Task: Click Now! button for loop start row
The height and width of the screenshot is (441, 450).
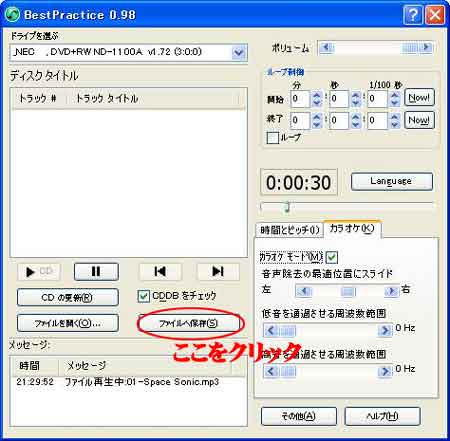Action: coord(419,98)
